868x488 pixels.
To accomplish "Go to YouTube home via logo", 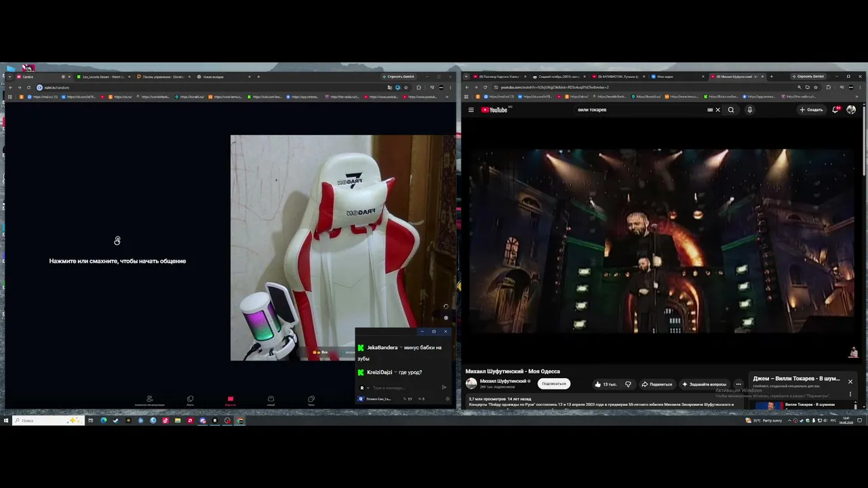I will [496, 110].
